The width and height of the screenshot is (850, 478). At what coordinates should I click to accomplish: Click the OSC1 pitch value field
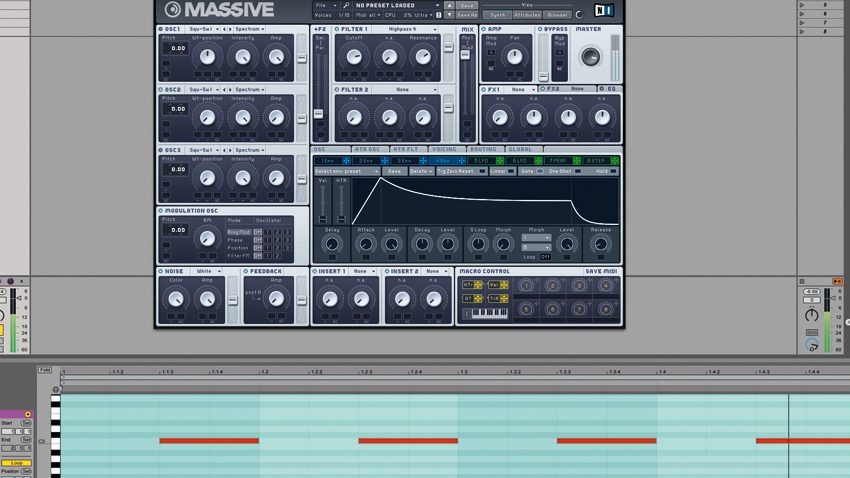click(177, 49)
